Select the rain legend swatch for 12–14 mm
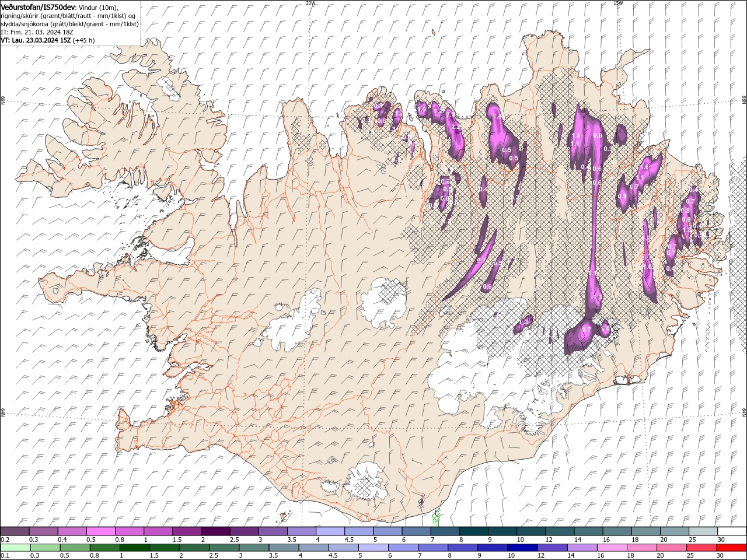The height and width of the screenshot is (560, 747). 551,548
